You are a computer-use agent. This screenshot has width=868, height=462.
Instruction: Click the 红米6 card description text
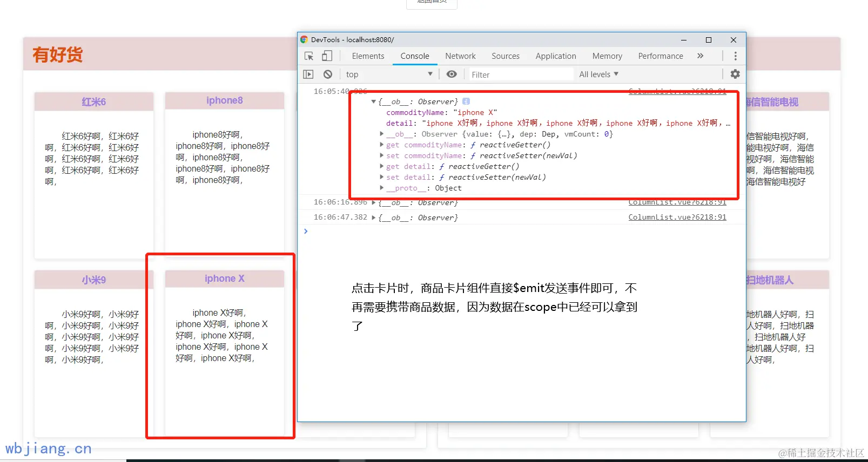click(92, 159)
